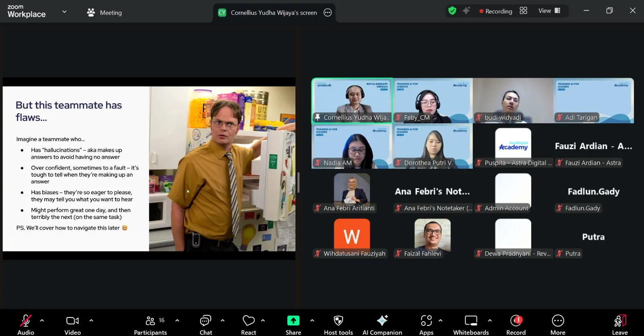
Task: Open the Apps menu
Action: 426,324
